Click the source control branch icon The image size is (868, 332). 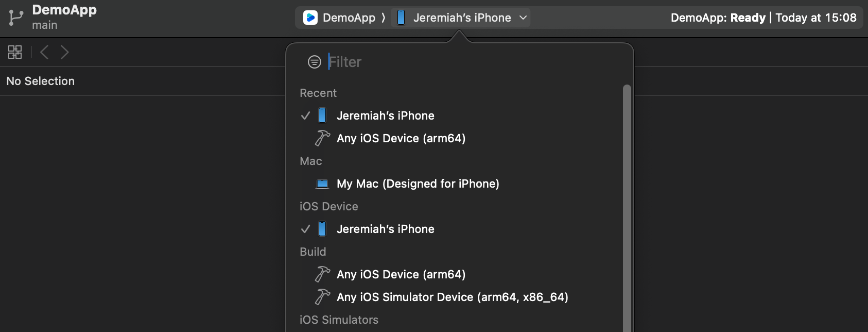16,18
